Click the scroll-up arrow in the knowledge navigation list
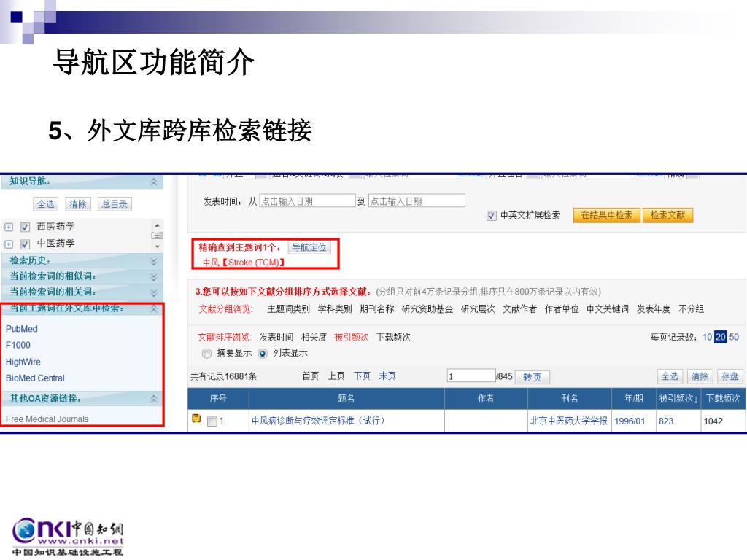The width and height of the screenshot is (747, 560). [x=156, y=225]
